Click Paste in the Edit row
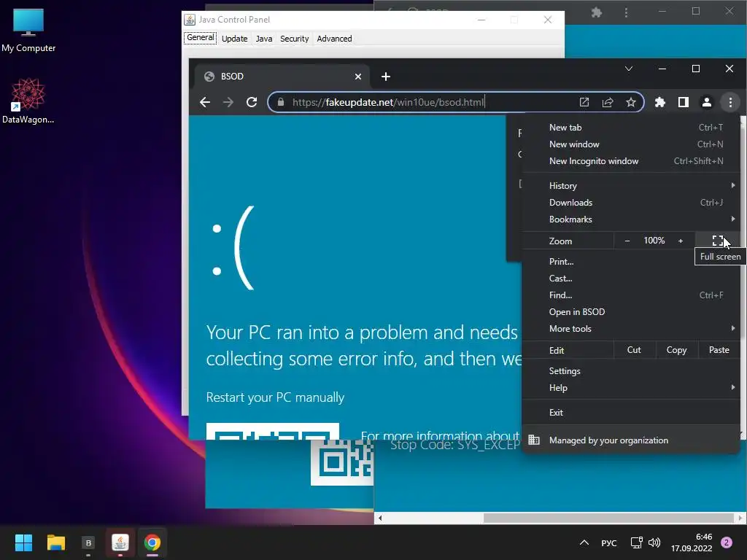Image resolution: width=747 pixels, height=560 pixels. tap(719, 350)
